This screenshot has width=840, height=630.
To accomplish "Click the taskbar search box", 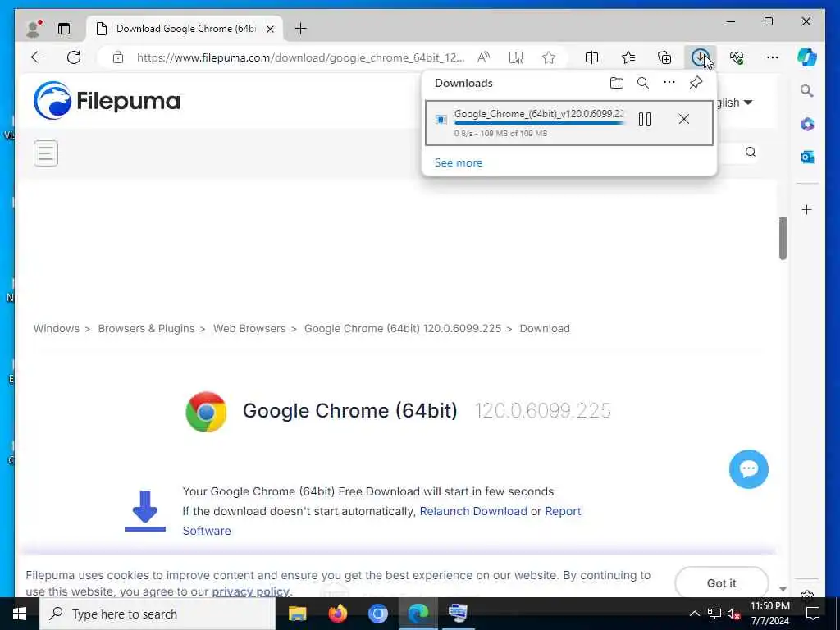I will coord(157,614).
